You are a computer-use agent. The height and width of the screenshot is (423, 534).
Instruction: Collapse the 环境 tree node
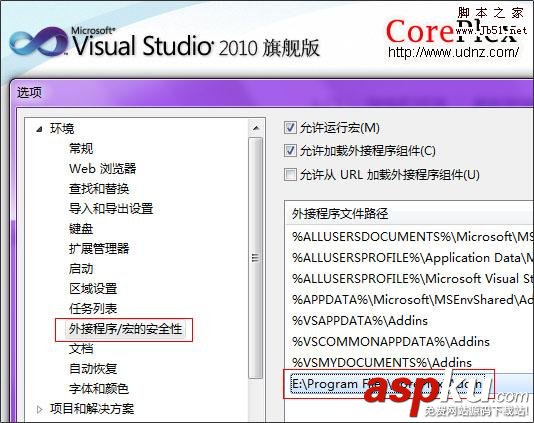pyautogui.click(x=40, y=129)
